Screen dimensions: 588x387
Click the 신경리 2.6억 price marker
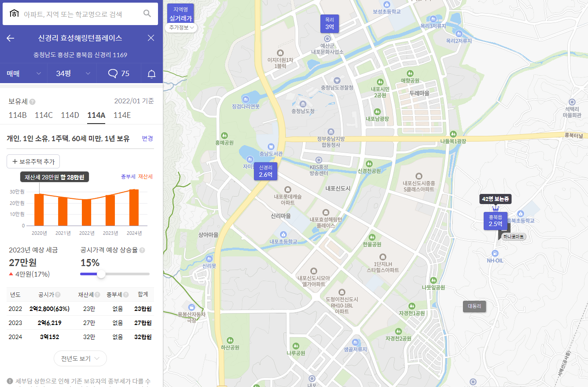265,171
